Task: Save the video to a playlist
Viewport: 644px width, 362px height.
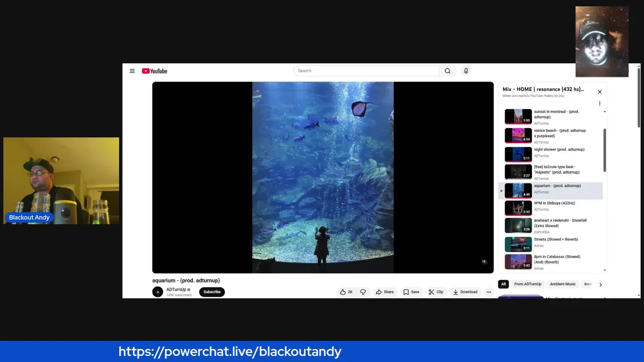Action: (411, 292)
